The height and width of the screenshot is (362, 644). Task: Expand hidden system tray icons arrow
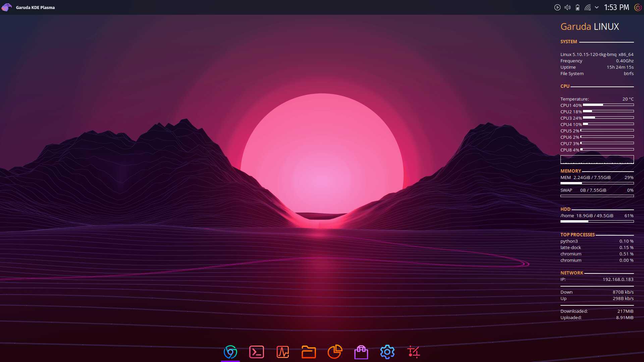(x=597, y=7)
